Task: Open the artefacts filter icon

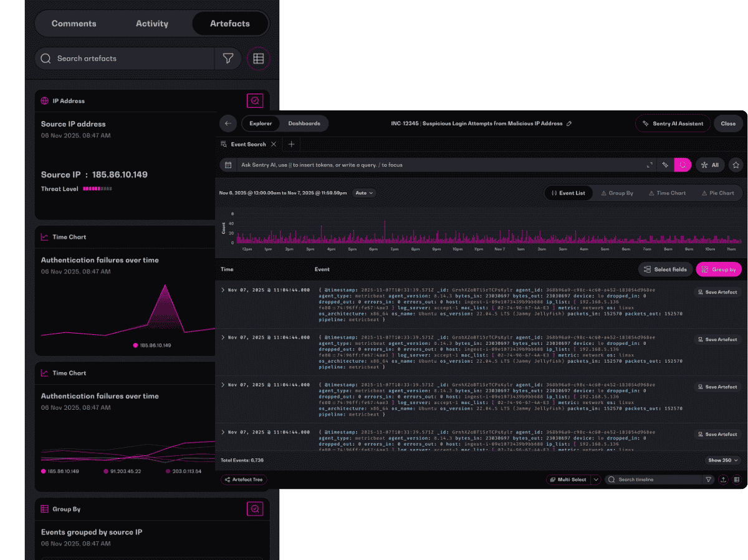Action: point(228,59)
